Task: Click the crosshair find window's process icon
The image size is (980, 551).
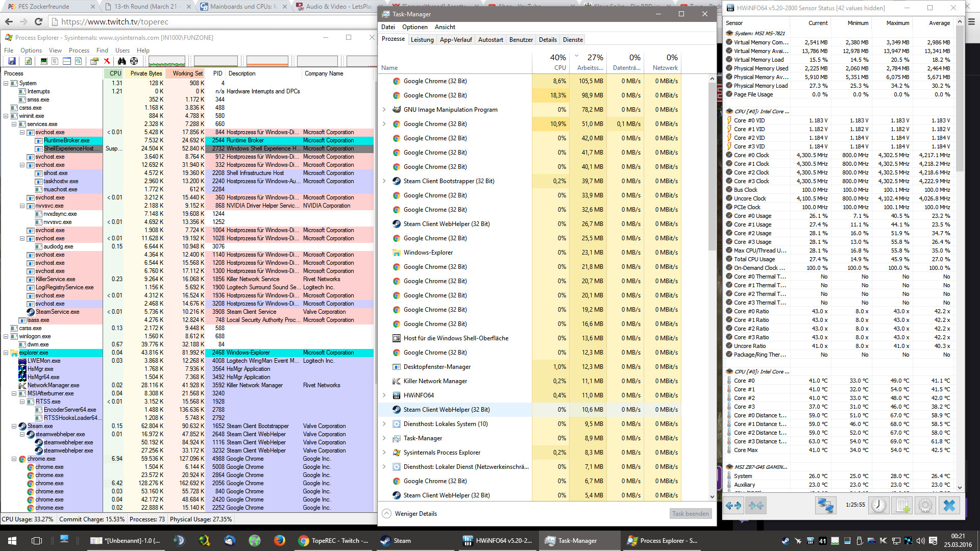Action: [134, 61]
